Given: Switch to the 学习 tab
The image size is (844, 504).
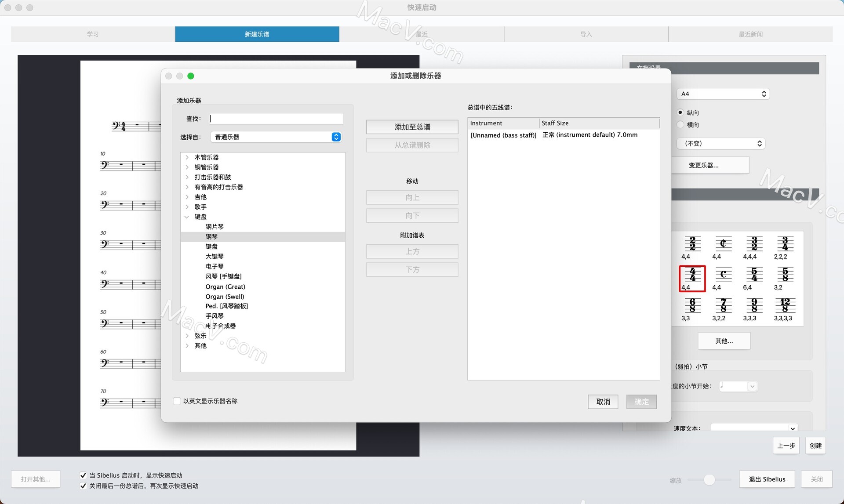Looking at the screenshot, I should pyautogui.click(x=93, y=34).
